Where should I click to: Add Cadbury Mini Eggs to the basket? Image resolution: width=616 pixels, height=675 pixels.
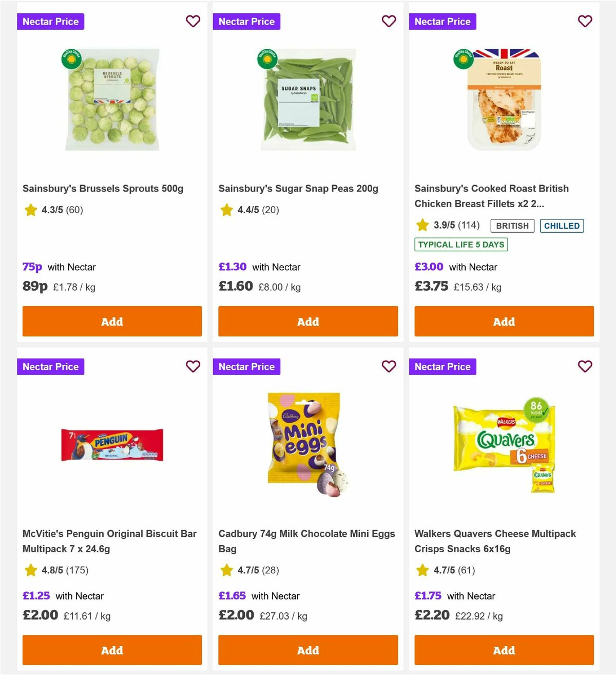point(307,650)
